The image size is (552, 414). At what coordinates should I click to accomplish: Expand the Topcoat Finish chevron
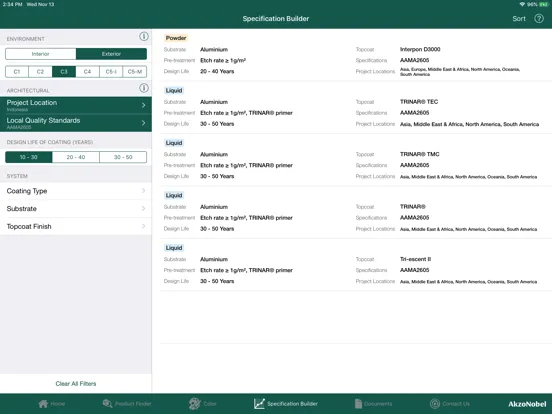pos(143,226)
